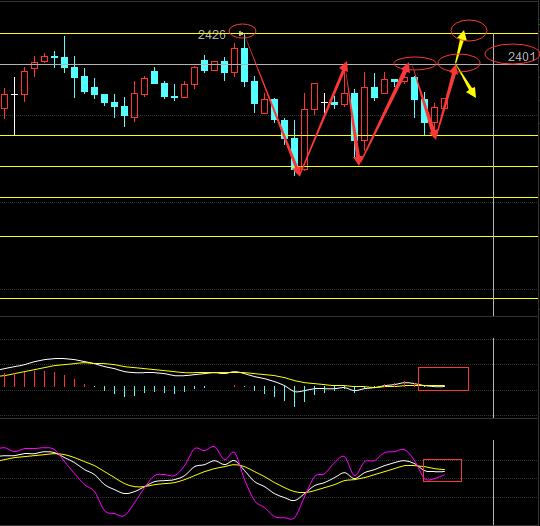Select the yellow downward arrow annotation
The image size is (540, 526).
tap(466, 82)
